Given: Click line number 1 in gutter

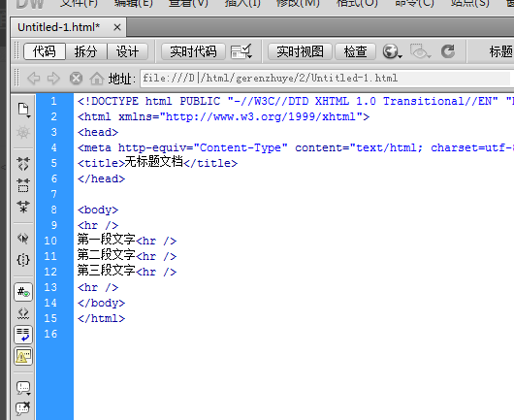Looking at the screenshot, I should (53, 101).
